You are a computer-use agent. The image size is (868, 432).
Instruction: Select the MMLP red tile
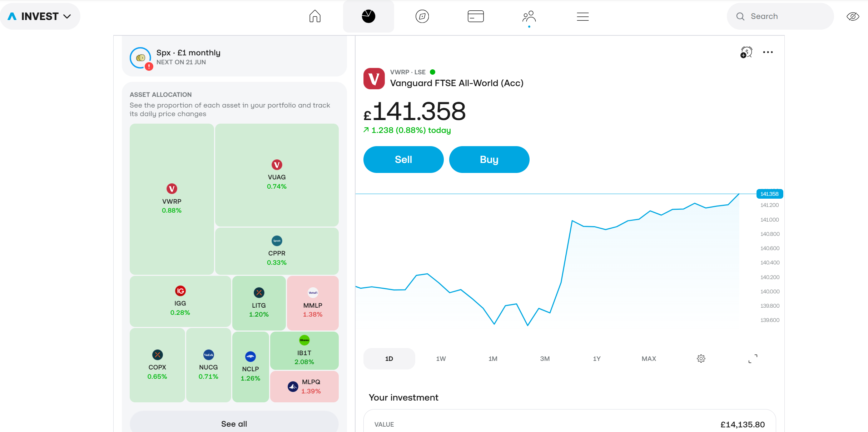313,303
